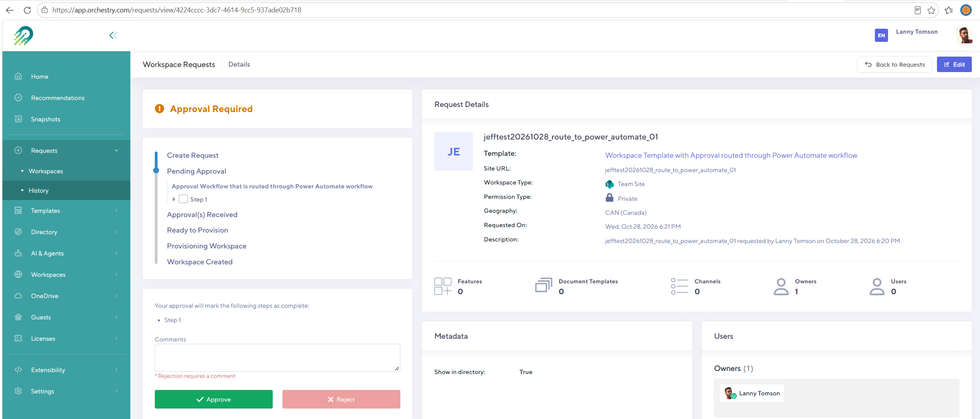The width and height of the screenshot is (980, 419).
Task: Expand the Settings submenu chevron
Action: (x=116, y=391)
